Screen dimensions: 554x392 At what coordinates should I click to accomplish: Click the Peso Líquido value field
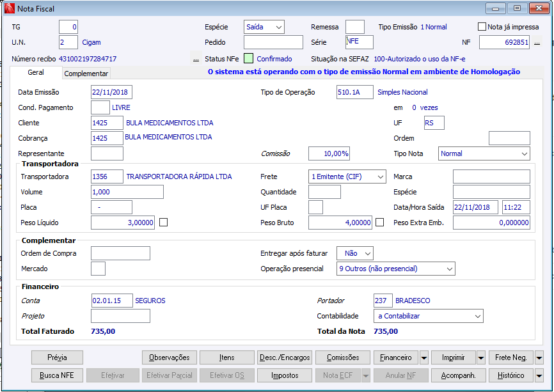pyautogui.click(x=123, y=223)
